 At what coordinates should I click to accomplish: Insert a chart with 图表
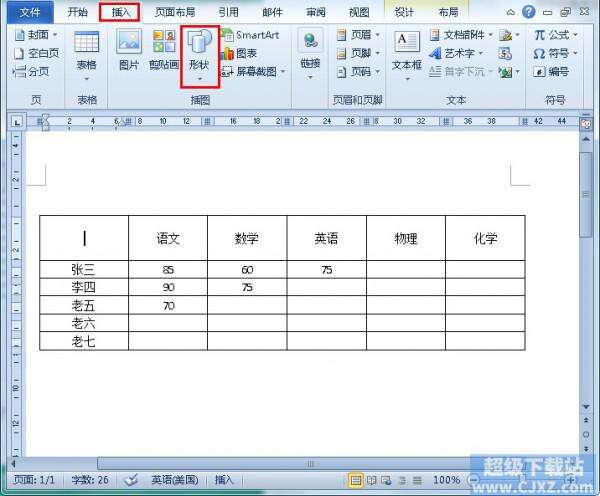coord(239,53)
